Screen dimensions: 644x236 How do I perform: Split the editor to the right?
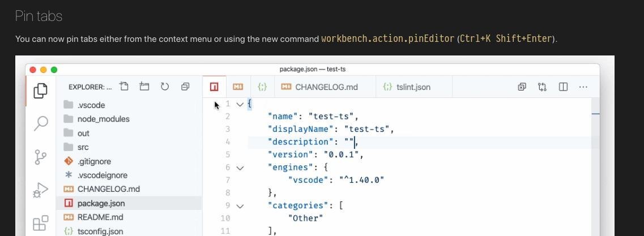(x=563, y=87)
